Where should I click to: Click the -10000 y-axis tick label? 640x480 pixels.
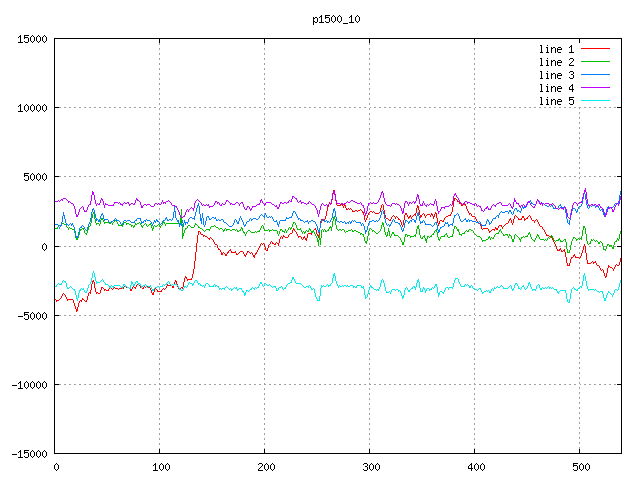(29, 384)
